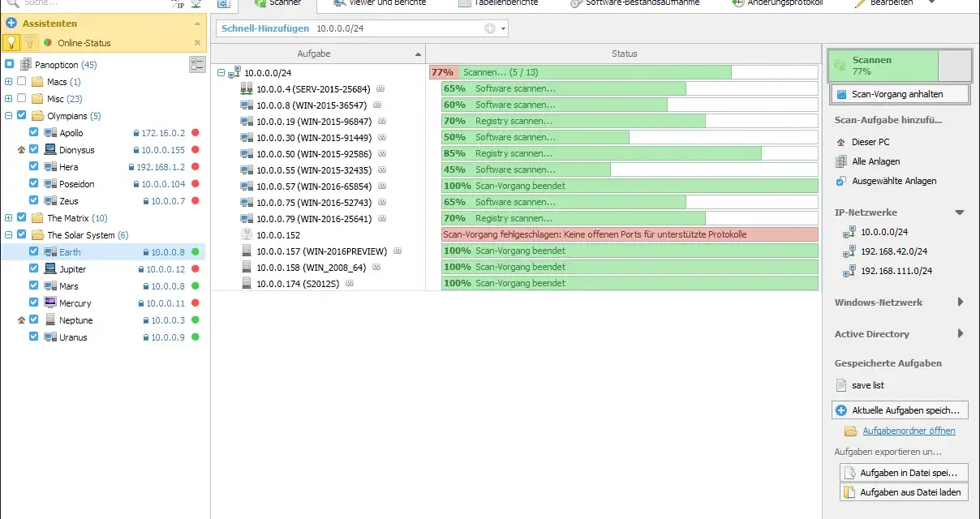Click the 77% overall scan progress bar

(x=623, y=72)
